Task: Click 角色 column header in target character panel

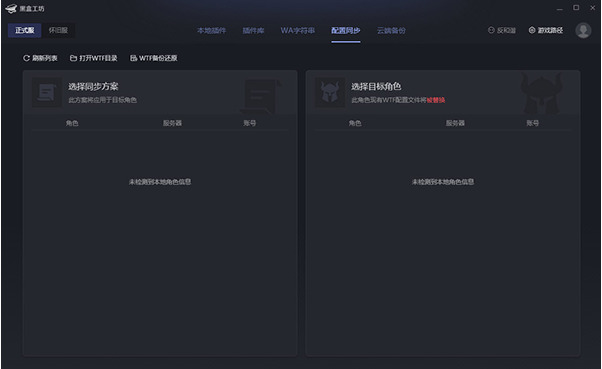Action: (355, 123)
